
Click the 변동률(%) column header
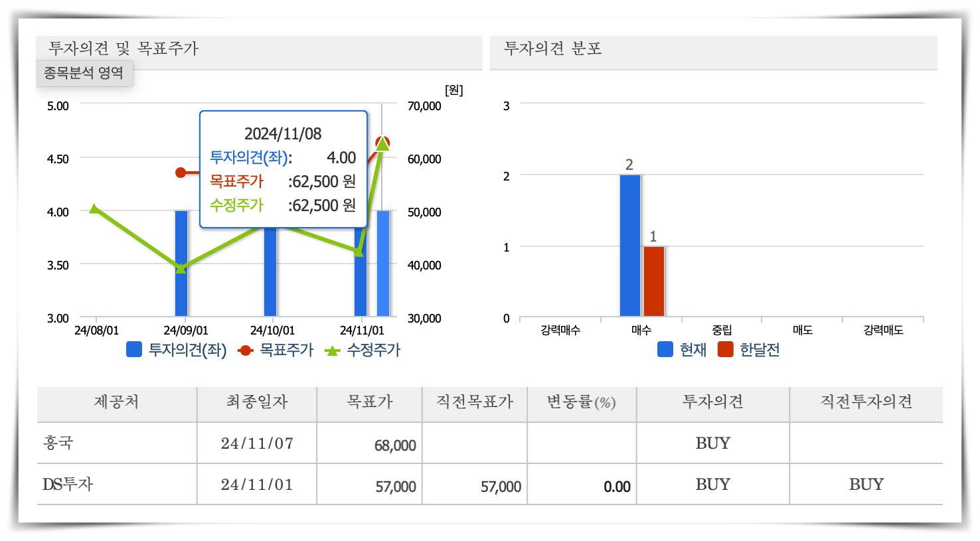click(x=581, y=404)
